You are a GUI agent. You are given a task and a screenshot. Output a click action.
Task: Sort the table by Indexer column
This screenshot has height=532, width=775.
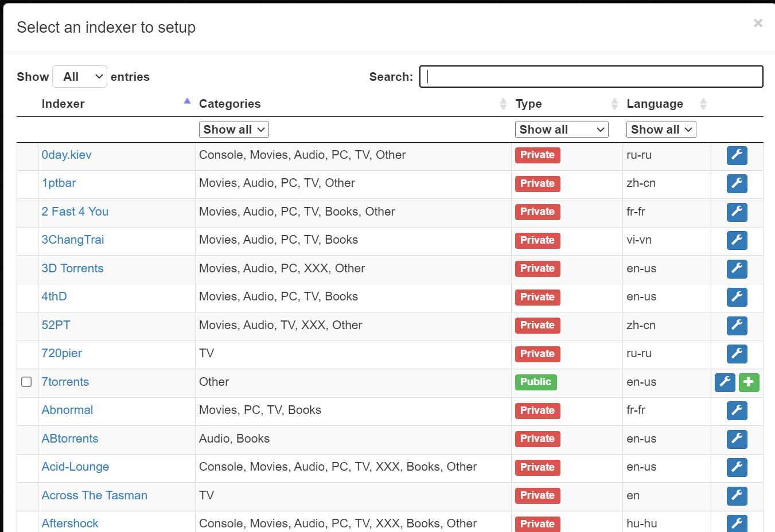[x=63, y=104]
